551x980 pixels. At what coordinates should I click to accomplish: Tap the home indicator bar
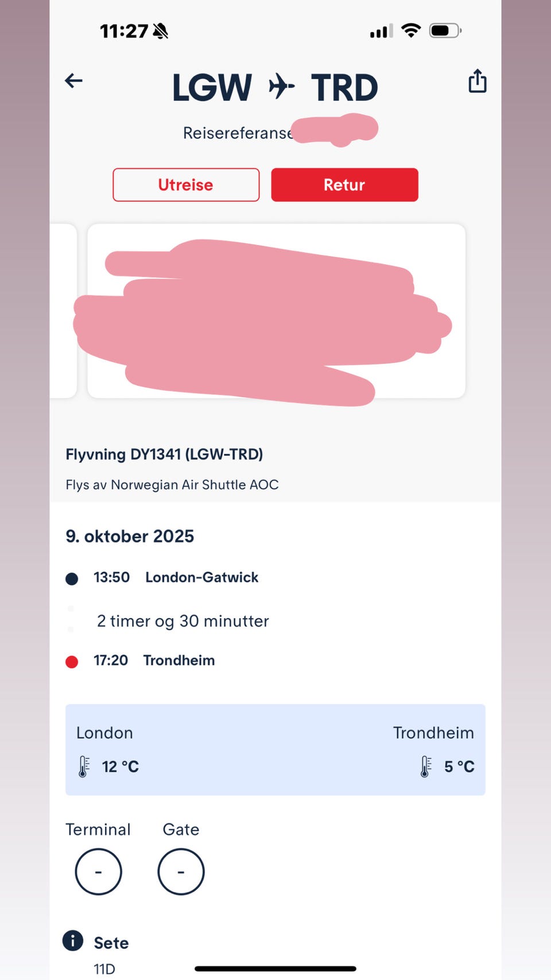click(275, 969)
